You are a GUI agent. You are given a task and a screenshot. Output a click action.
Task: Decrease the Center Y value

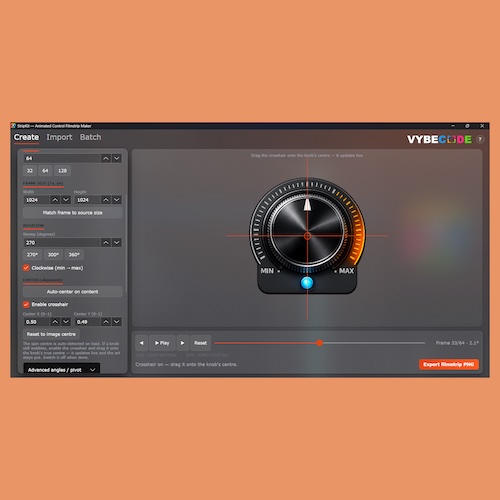117,322
